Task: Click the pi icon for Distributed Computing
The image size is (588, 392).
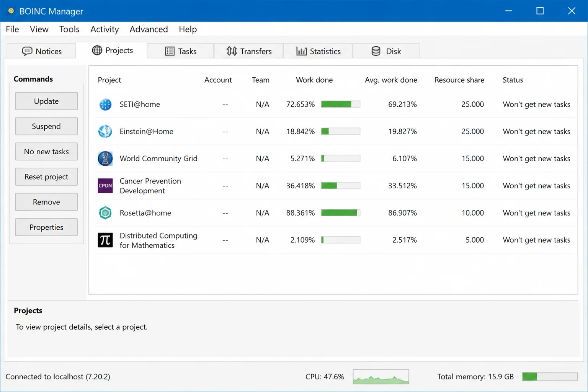Action: (x=105, y=240)
